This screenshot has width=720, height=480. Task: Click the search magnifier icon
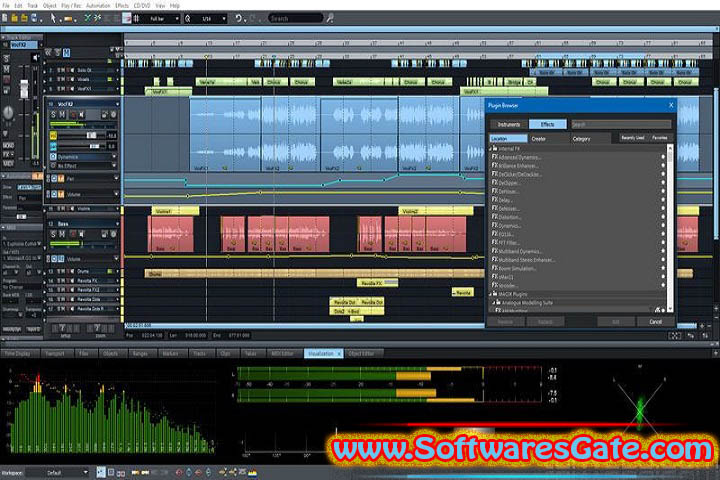(x=330, y=18)
